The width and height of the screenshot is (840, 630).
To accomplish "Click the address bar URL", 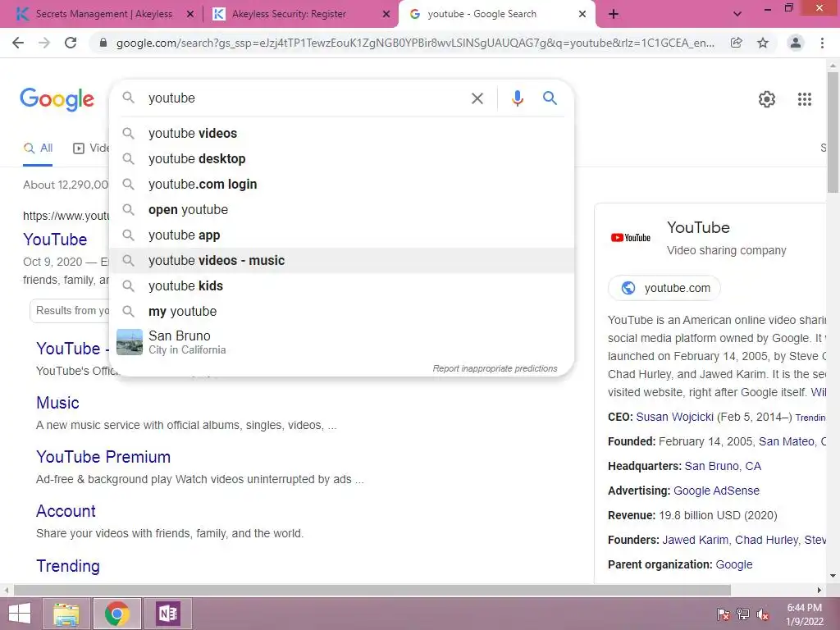I will tap(415, 43).
